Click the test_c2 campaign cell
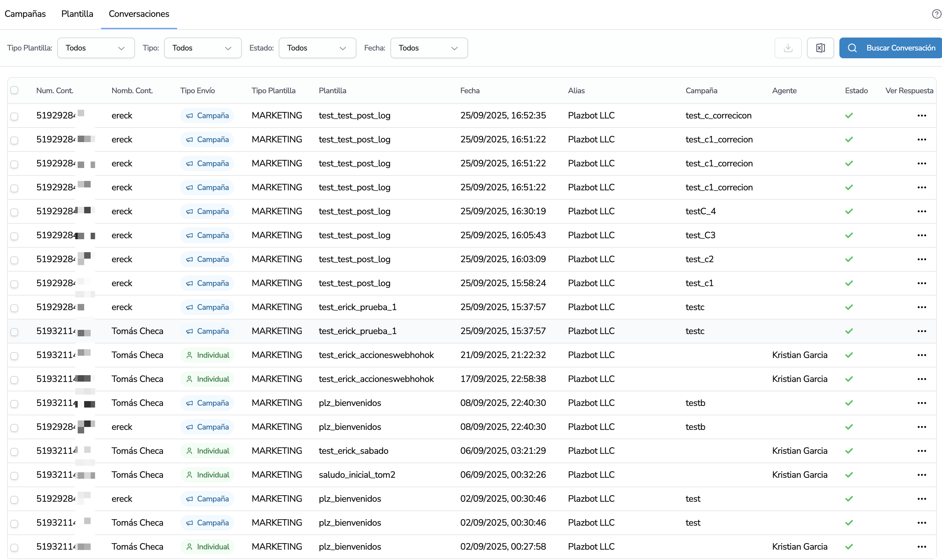942x560 pixels. click(700, 259)
